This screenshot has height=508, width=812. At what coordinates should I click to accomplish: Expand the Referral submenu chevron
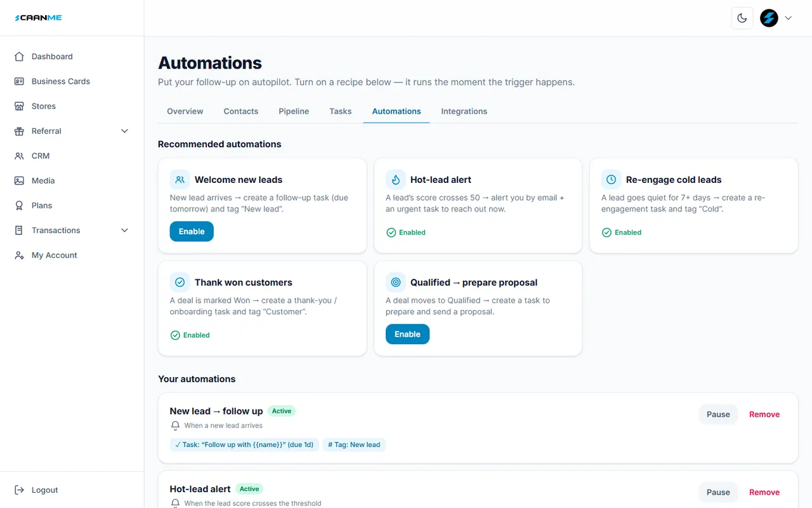point(124,131)
